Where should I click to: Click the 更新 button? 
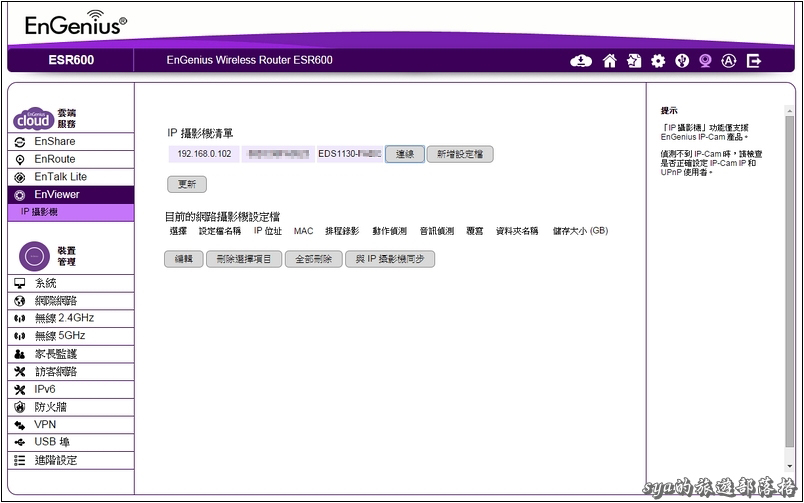(187, 184)
